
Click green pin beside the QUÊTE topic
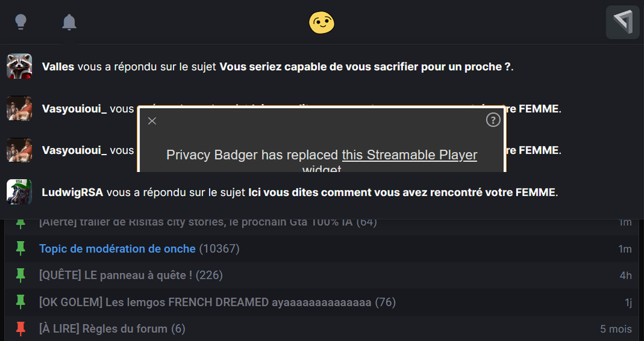click(x=21, y=275)
